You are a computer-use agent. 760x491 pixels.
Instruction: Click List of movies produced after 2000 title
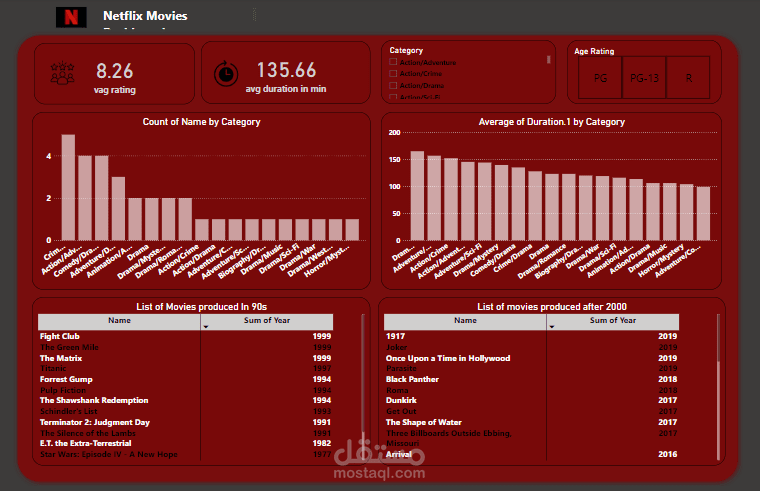pyautogui.click(x=552, y=307)
